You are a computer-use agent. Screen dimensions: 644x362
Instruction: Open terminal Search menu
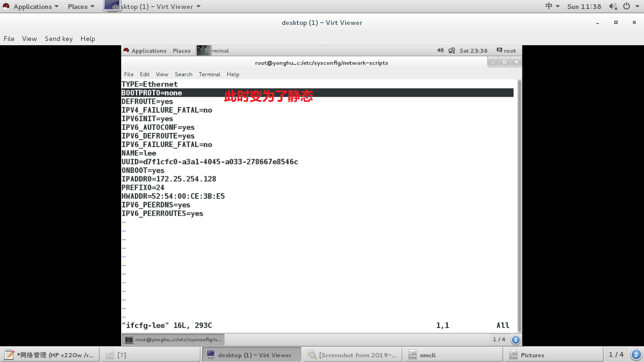(x=183, y=74)
